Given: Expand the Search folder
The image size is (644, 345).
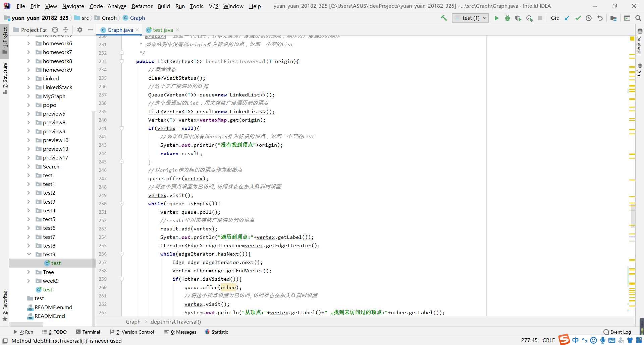Looking at the screenshot, I should [x=29, y=166].
